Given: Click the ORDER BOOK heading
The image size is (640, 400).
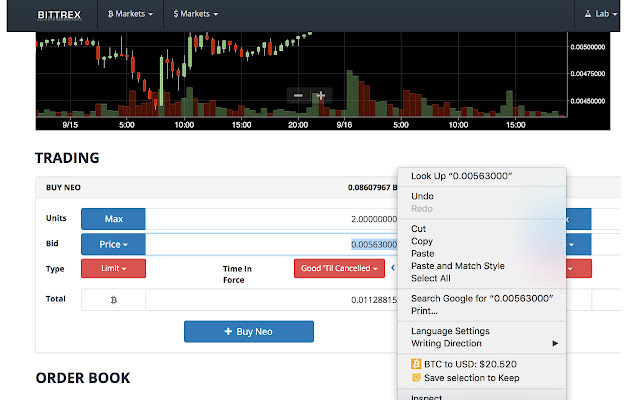Looking at the screenshot, I should click(x=83, y=378).
